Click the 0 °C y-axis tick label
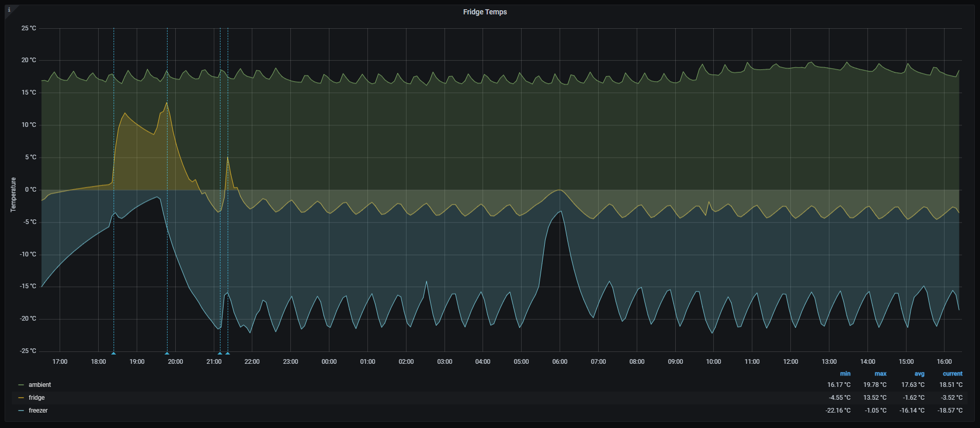Screen dimensions: 980x428 (31, 190)
